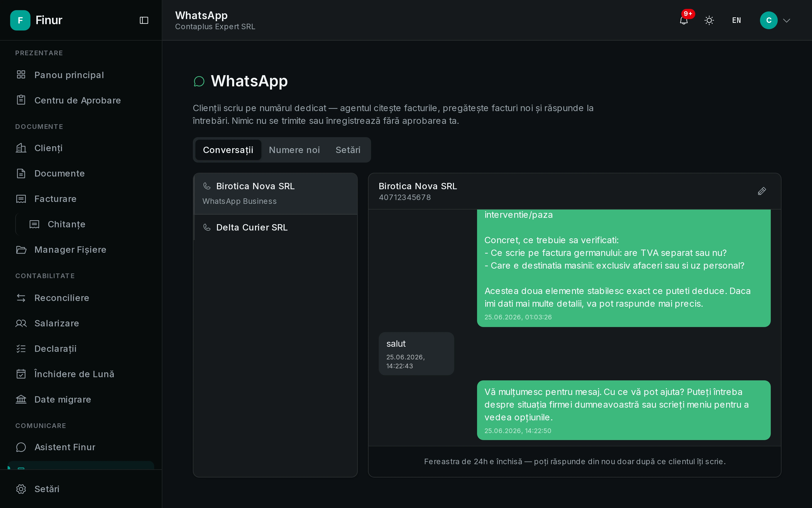Open Manager Fișiere folder icon
This screenshot has height=508, width=812.
pyautogui.click(x=21, y=250)
